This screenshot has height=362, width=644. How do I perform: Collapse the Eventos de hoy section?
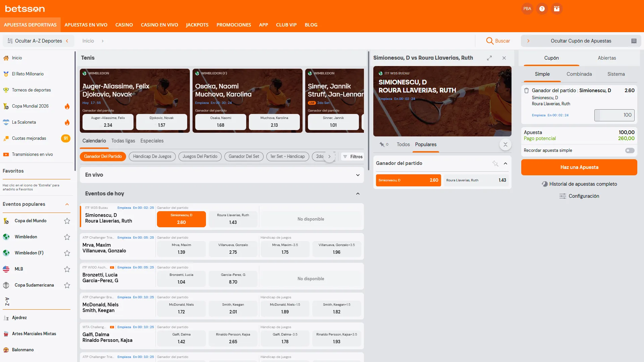pyautogui.click(x=358, y=194)
